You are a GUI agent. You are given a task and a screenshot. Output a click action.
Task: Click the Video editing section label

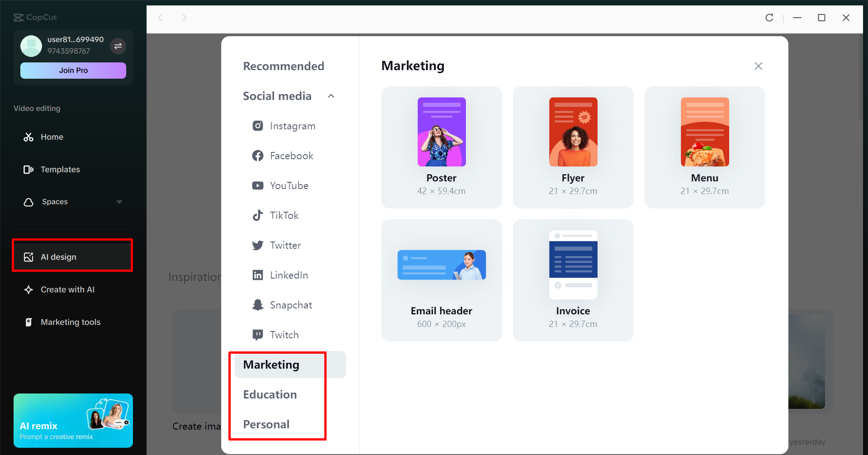[x=37, y=109]
